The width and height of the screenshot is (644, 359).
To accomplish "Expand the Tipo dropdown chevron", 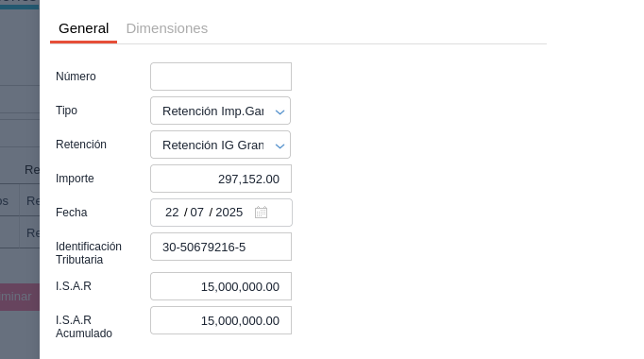I will [x=280, y=111].
